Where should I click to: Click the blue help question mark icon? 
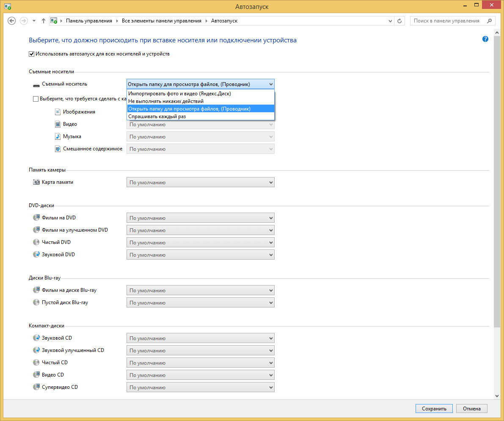coord(485,39)
